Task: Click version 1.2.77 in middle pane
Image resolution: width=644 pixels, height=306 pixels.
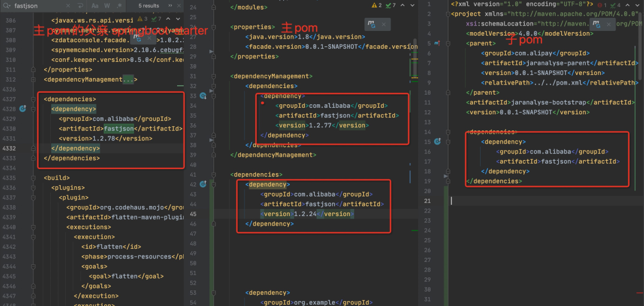Action: (x=321, y=125)
